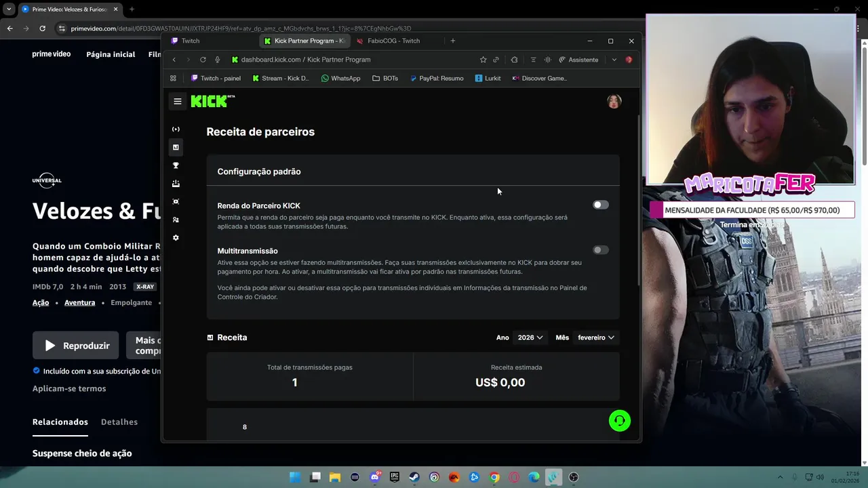Click the microphone voice search icon
The height and width of the screenshot is (488, 868).
pyautogui.click(x=217, y=60)
